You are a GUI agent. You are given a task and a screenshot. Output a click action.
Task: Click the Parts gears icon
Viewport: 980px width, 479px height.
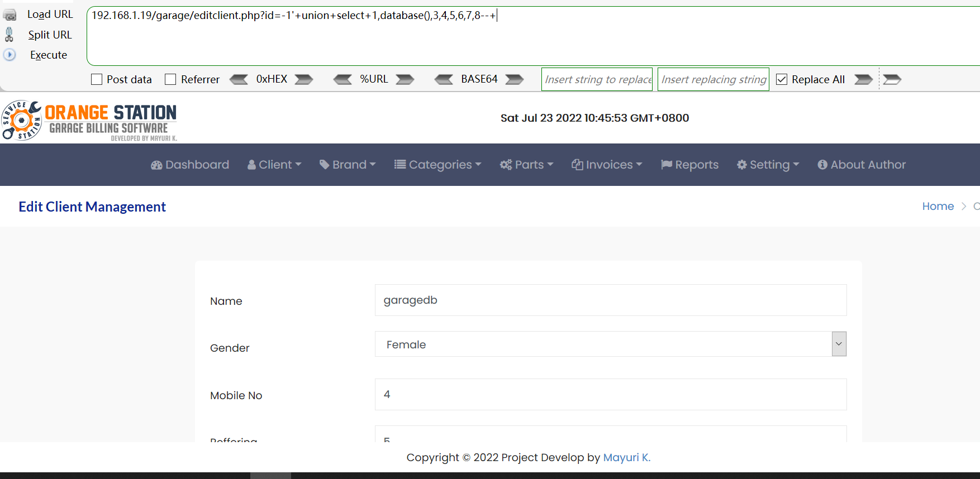pyautogui.click(x=506, y=165)
